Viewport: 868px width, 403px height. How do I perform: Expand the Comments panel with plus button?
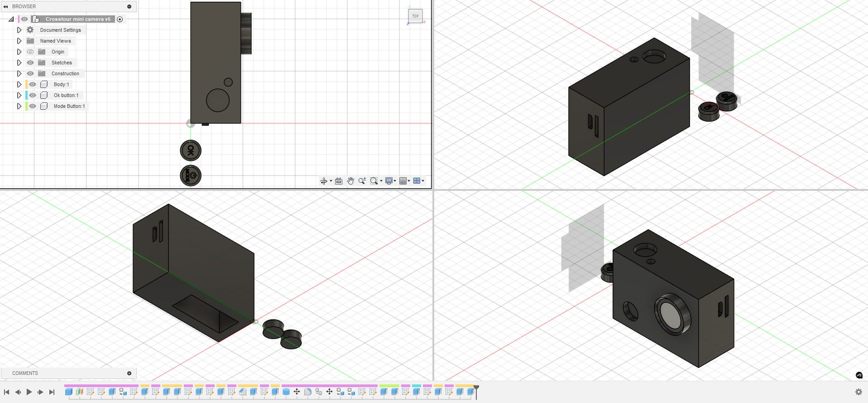point(129,373)
